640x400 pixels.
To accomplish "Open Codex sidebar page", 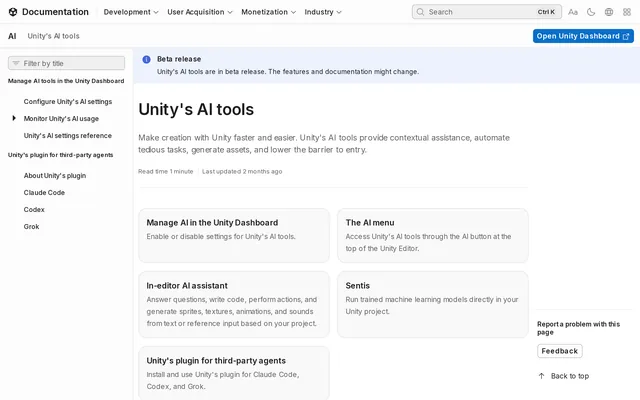I will 34,209.
